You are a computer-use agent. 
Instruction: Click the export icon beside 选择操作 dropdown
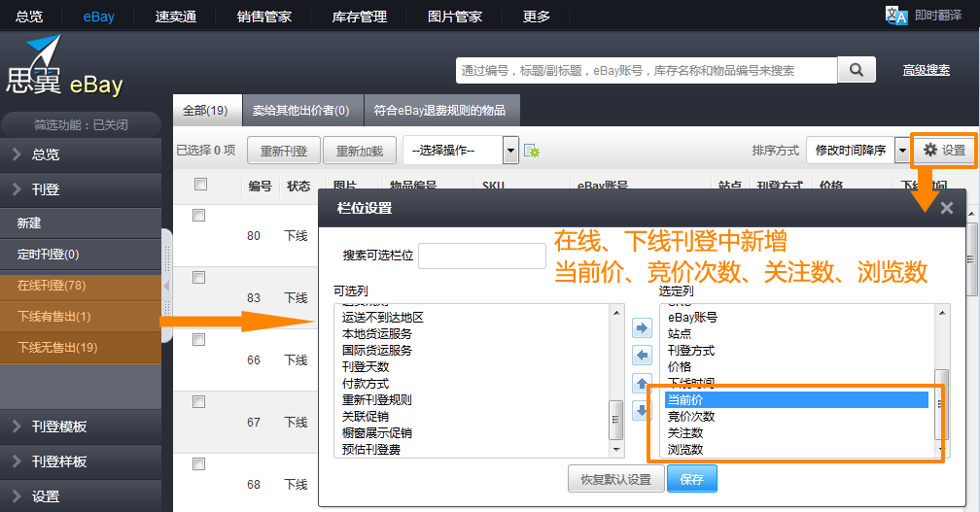tap(532, 151)
